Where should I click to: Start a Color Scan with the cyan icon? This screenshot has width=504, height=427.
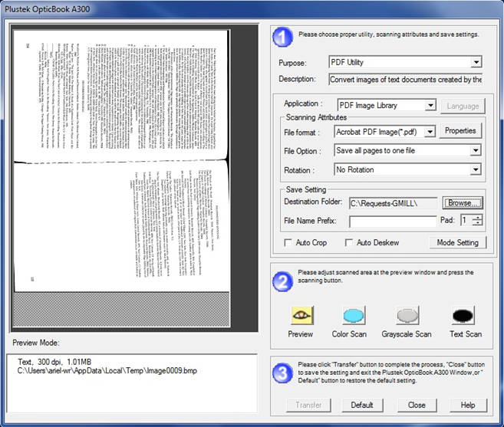pos(353,315)
